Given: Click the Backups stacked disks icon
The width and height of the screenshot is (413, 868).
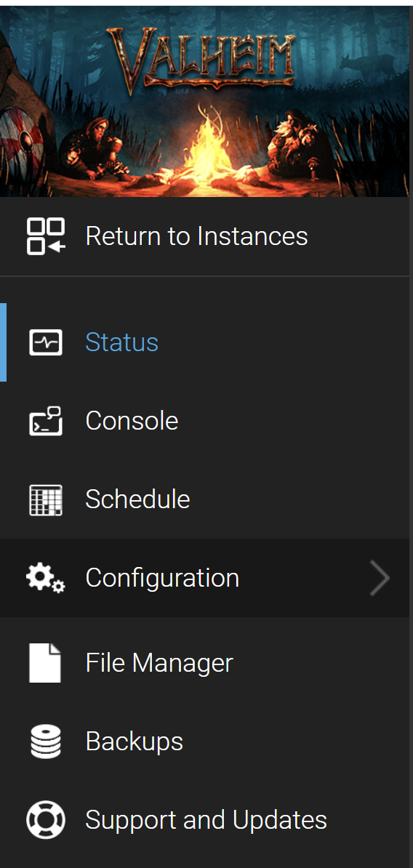Looking at the screenshot, I should 45,742.
